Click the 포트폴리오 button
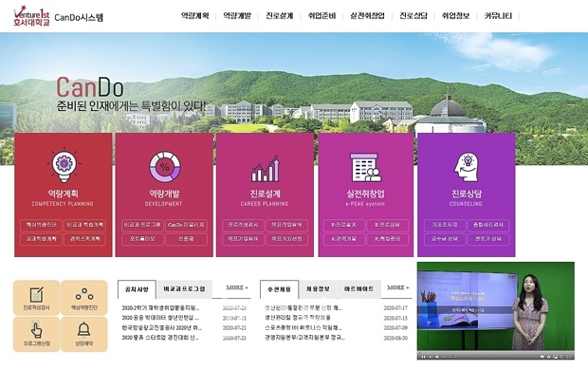The image size is (588, 369). 142,239
